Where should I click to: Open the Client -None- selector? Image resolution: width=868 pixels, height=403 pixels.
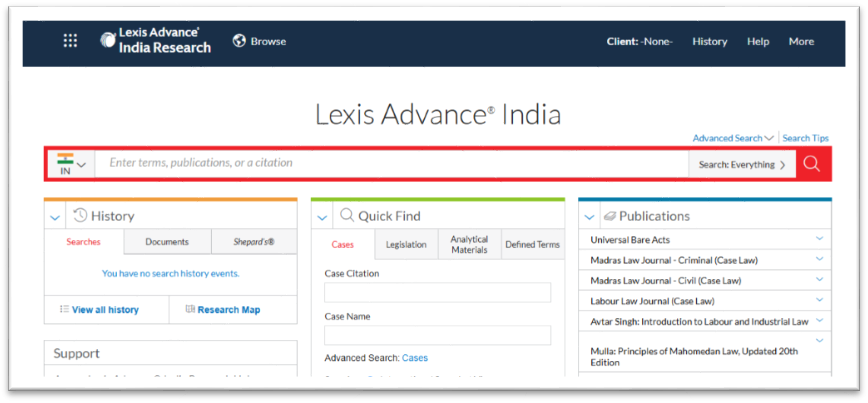(639, 42)
